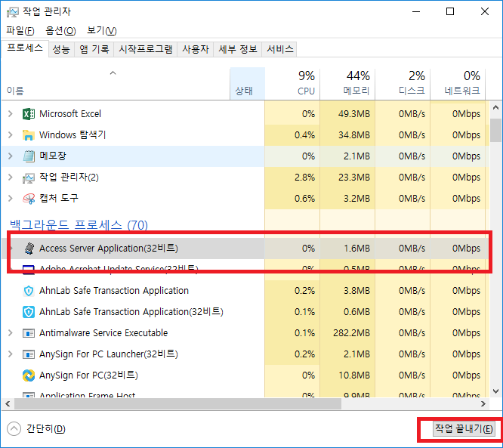Screen dimensions: 503x448
Task: Switch to the 프로세스 tab
Action: 25,49
